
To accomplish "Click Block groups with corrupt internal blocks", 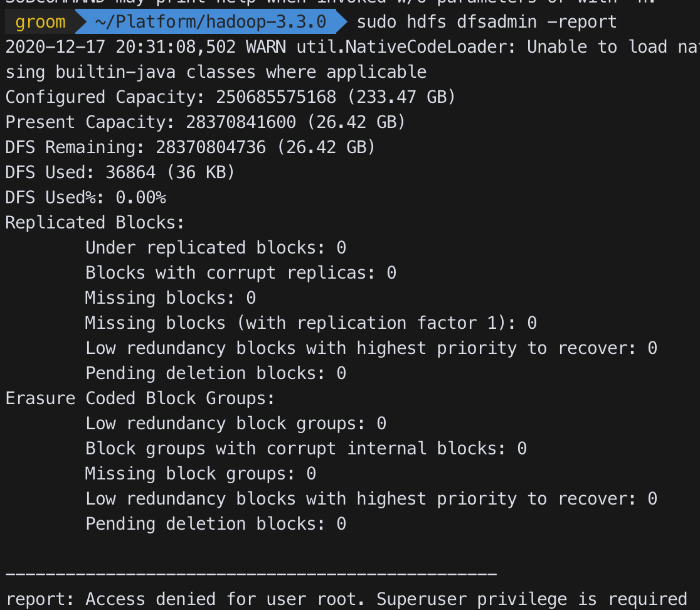I will [x=306, y=448].
